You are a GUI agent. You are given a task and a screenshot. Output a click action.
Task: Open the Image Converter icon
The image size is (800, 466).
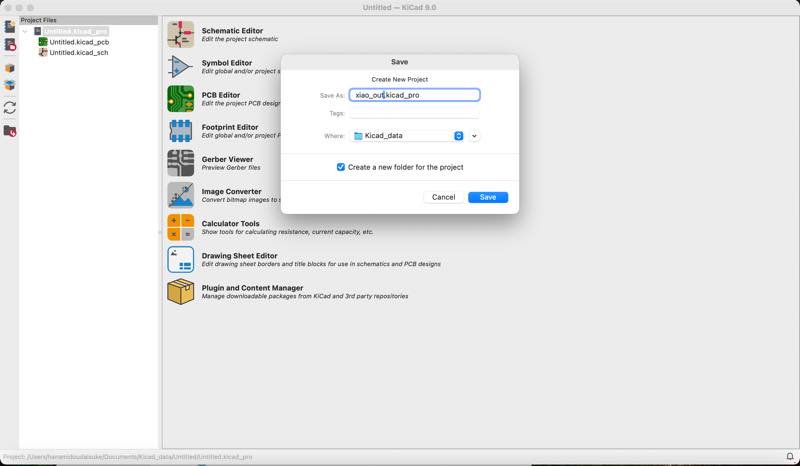click(181, 195)
